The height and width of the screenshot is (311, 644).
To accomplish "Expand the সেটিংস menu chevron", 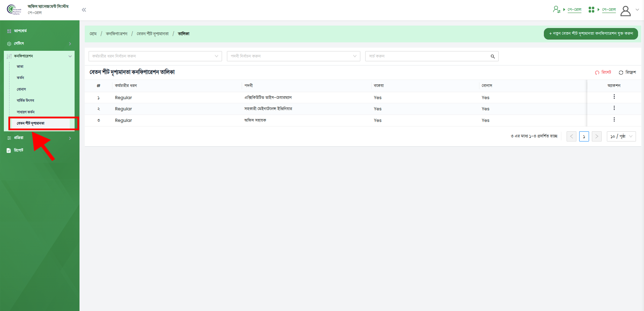I will [70, 44].
